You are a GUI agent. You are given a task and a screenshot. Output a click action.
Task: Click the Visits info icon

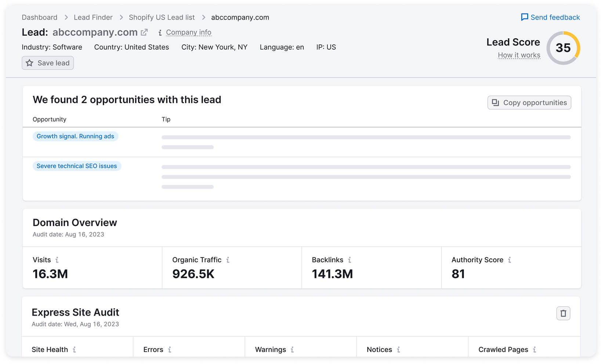click(x=57, y=260)
